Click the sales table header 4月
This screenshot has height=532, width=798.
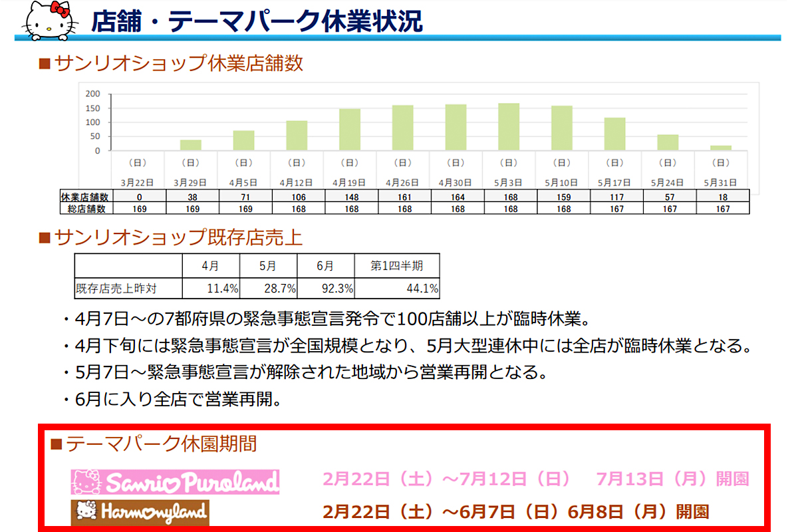pyautogui.click(x=211, y=266)
